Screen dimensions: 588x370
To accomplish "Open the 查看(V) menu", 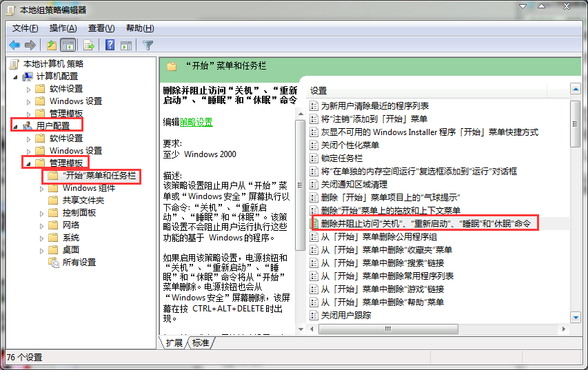I will coord(101,28).
